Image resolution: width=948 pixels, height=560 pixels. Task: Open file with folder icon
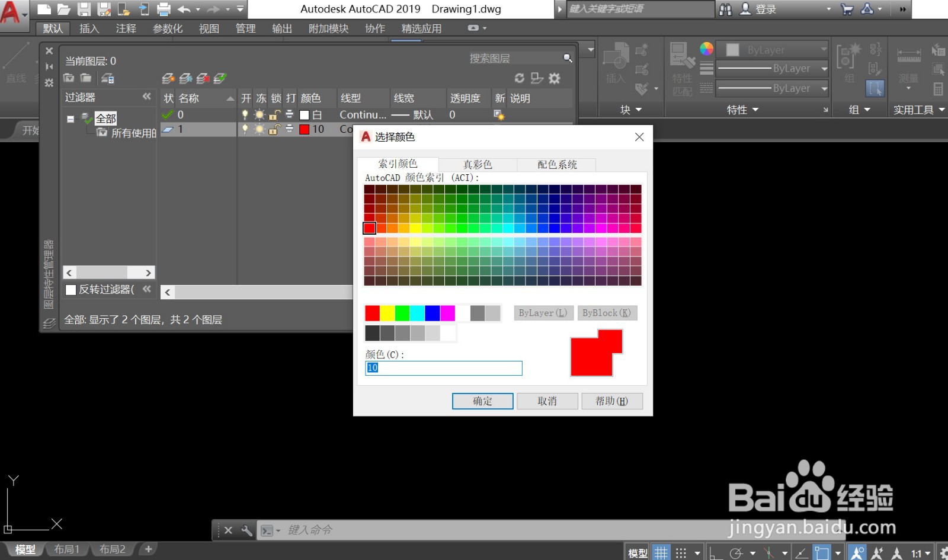click(64, 9)
